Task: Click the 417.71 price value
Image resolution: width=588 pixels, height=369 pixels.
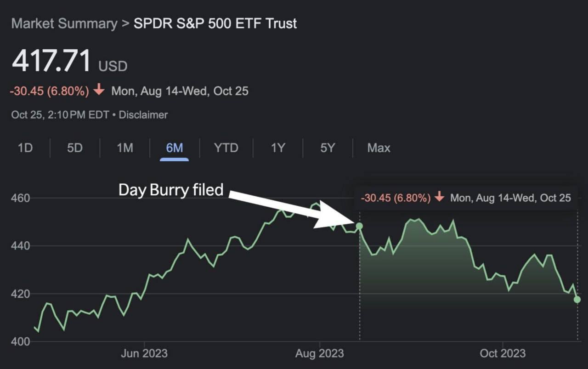Action: point(51,61)
